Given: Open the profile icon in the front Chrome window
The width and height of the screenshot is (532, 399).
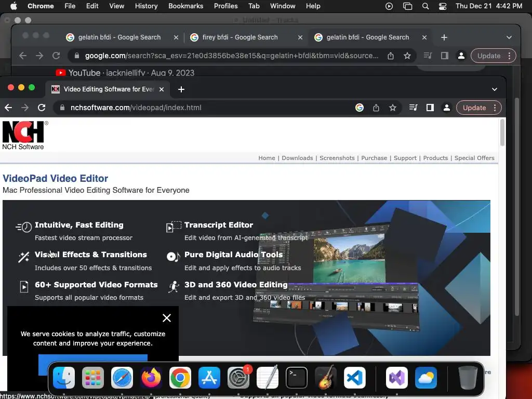Looking at the screenshot, I should tap(446, 108).
